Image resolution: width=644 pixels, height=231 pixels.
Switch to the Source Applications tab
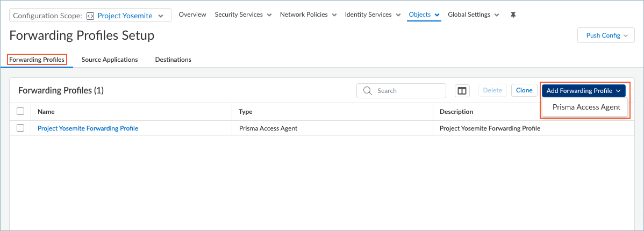pos(110,60)
